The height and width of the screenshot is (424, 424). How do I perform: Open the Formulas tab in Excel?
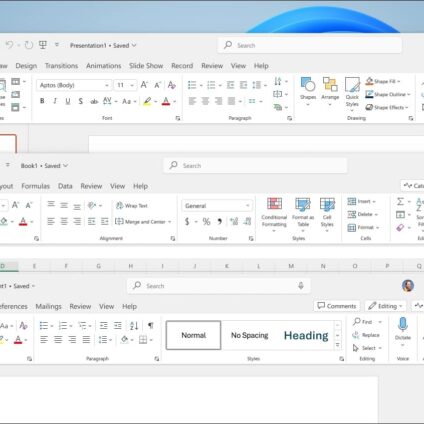35,186
